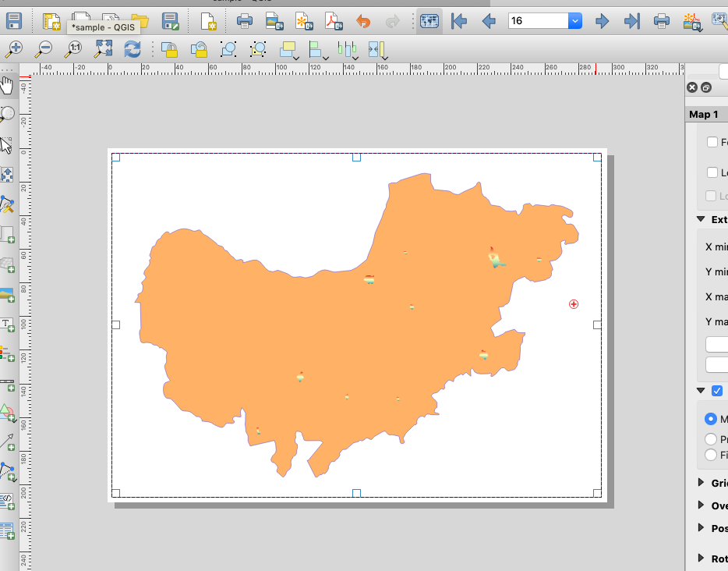The width and height of the screenshot is (728, 571).
Task: Select the Pan Layout hand tool
Action: click(7, 83)
